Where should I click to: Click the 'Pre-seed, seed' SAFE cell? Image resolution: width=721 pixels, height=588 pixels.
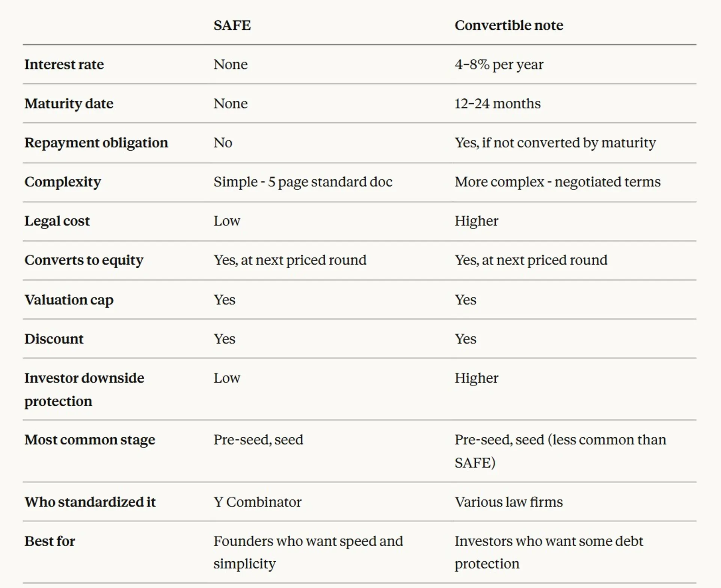coord(258,440)
